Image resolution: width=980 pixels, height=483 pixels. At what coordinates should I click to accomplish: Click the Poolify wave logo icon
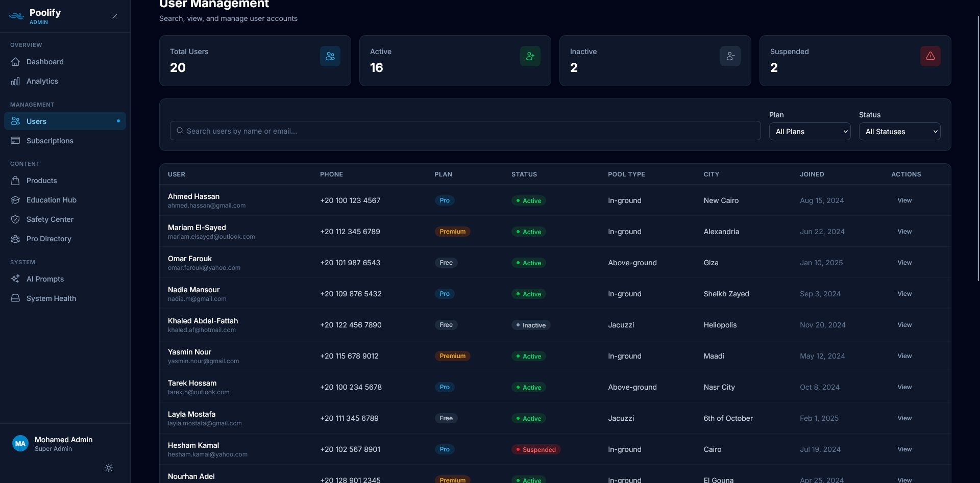[16, 16]
